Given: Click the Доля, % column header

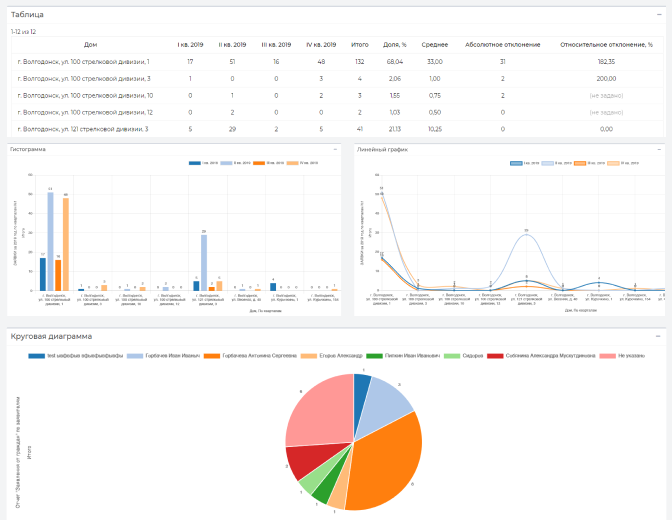Looking at the screenshot, I should coord(395,45).
